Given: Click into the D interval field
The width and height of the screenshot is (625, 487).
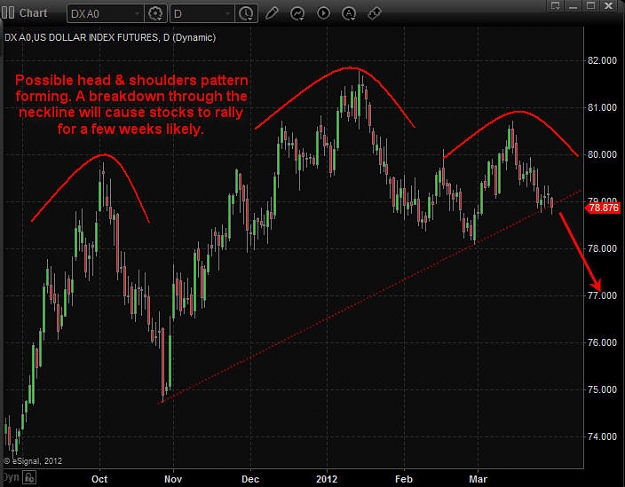Looking at the screenshot, I should 202,14.
